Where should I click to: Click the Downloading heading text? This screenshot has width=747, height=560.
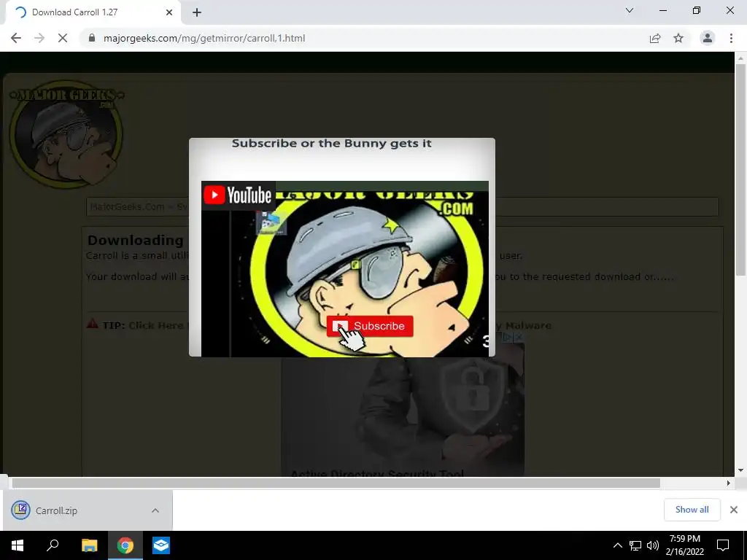pos(135,240)
